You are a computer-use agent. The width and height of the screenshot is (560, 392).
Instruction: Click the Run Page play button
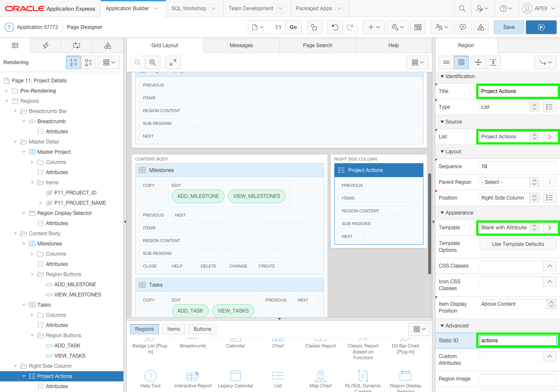pos(541,27)
